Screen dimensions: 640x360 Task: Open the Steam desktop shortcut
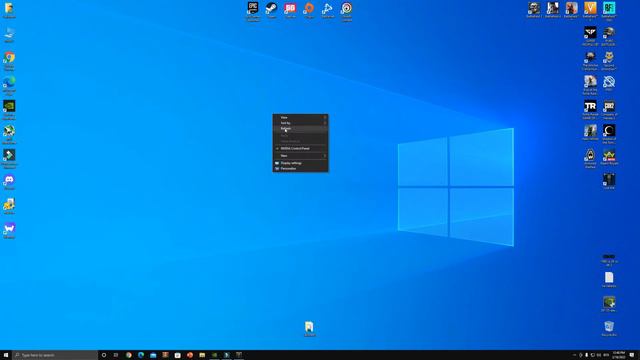point(271,10)
